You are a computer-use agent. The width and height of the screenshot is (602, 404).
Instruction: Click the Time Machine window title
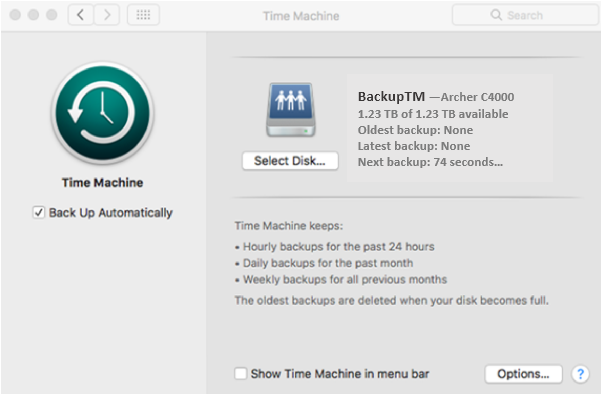[301, 16]
